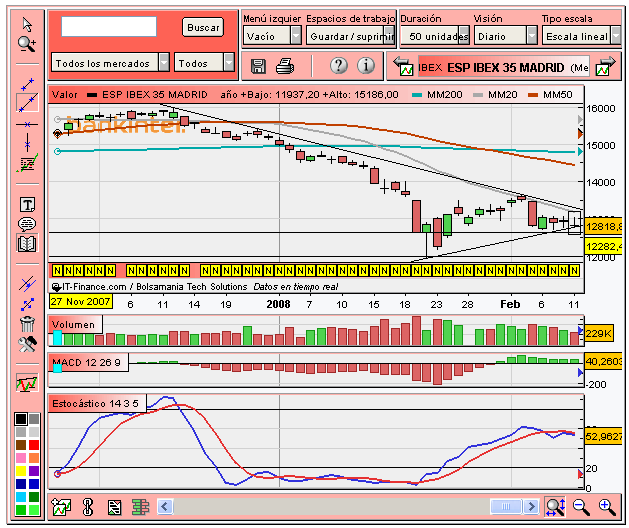Click the Buscar button

pos(203,27)
